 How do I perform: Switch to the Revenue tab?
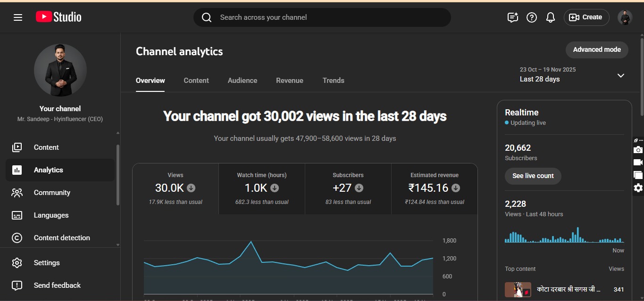pos(290,81)
